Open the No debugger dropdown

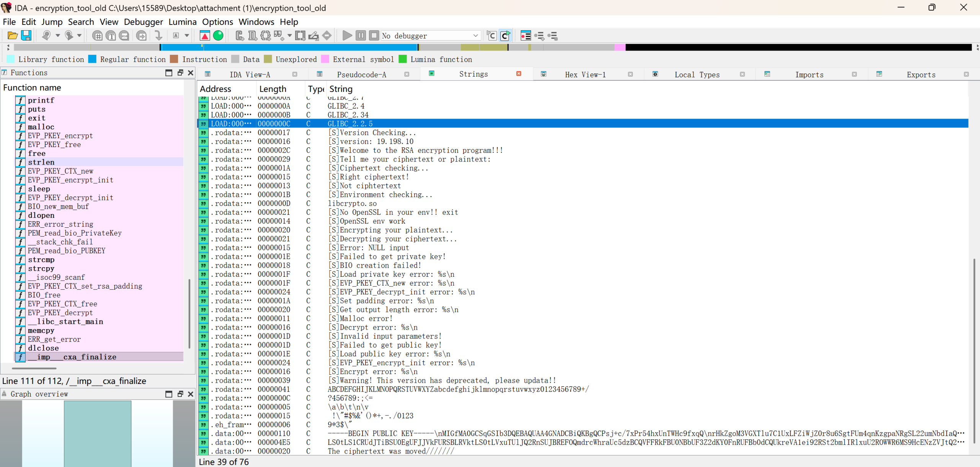coord(475,36)
